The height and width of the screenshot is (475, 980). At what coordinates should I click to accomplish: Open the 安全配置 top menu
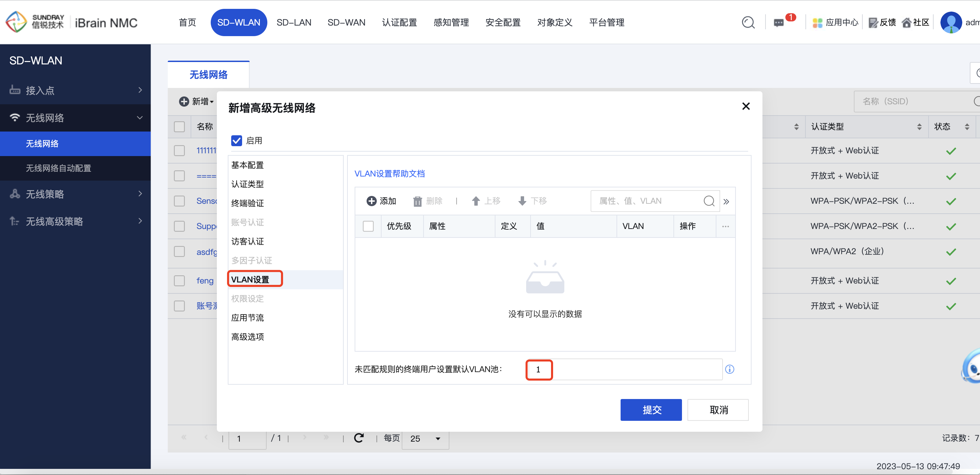503,22
